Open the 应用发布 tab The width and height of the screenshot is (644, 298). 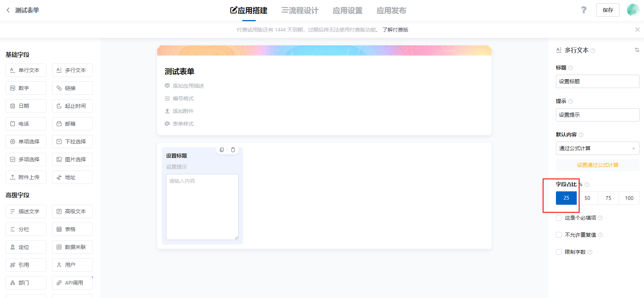[x=391, y=10]
